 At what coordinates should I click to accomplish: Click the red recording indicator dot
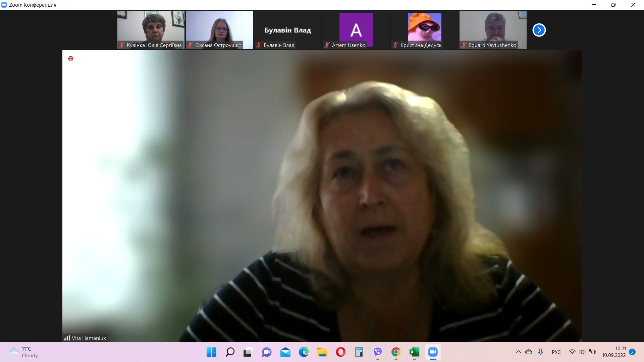point(71,59)
